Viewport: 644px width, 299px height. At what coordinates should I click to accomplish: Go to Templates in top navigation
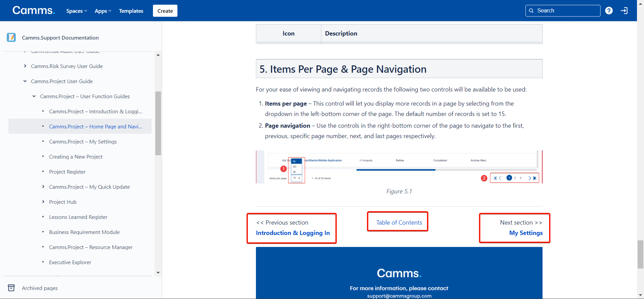(x=131, y=11)
